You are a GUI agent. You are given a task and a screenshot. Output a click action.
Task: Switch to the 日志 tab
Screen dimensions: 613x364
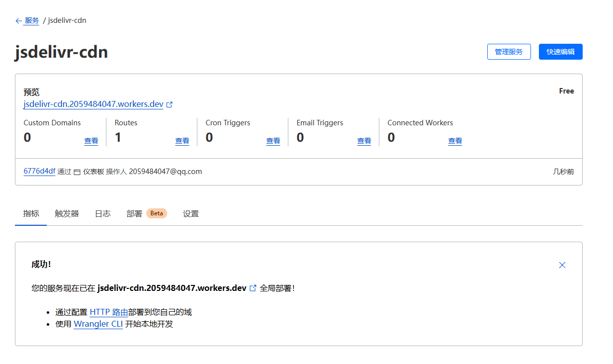(102, 214)
